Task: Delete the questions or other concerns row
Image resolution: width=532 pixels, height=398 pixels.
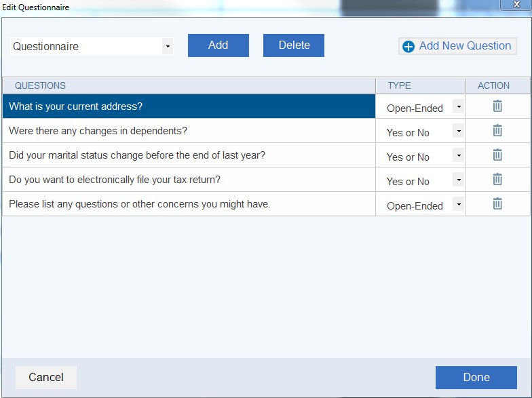Action: (x=497, y=203)
